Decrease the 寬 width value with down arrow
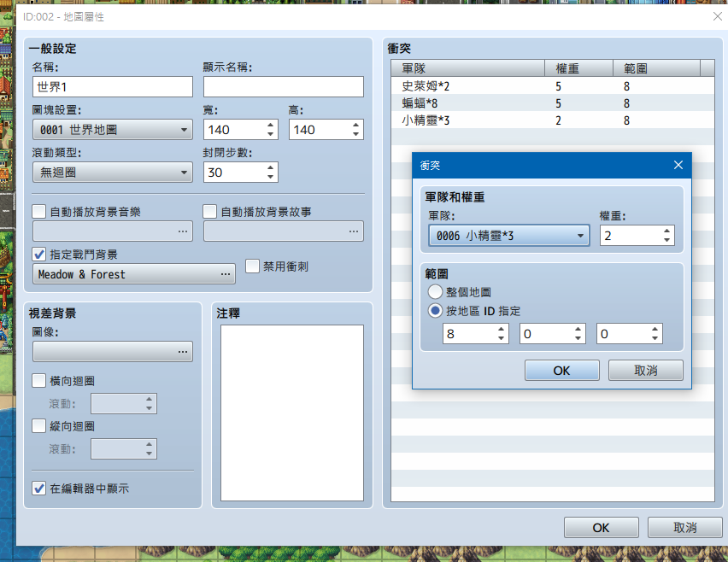 (x=270, y=134)
